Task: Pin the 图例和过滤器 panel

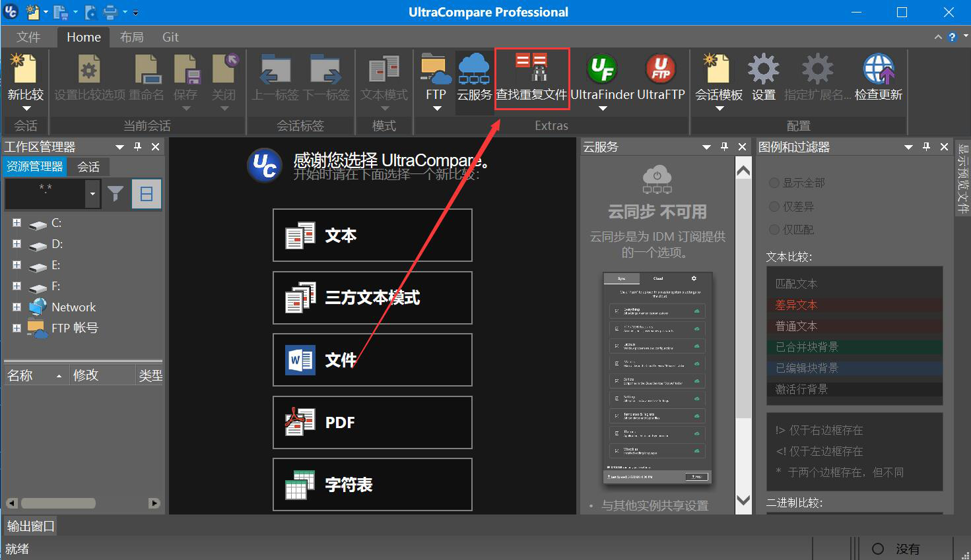Action: coord(926,146)
